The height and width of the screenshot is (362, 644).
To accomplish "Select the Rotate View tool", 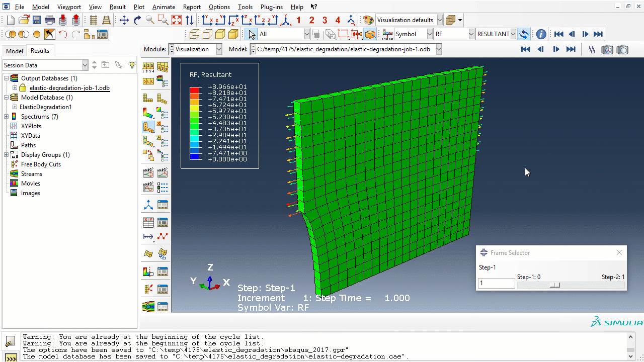I will [x=137, y=20].
